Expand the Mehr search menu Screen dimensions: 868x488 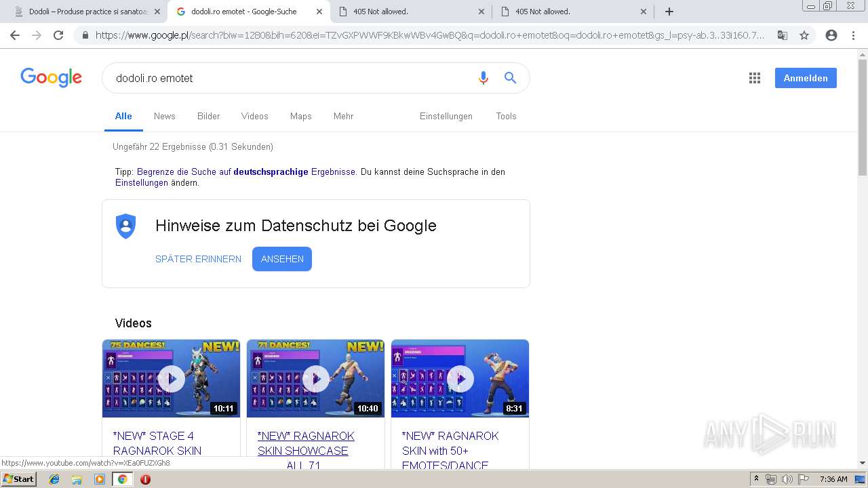point(344,116)
